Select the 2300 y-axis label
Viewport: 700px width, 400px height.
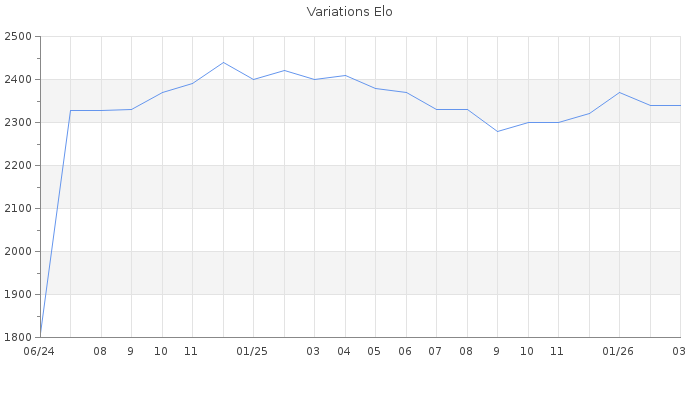(18, 123)
